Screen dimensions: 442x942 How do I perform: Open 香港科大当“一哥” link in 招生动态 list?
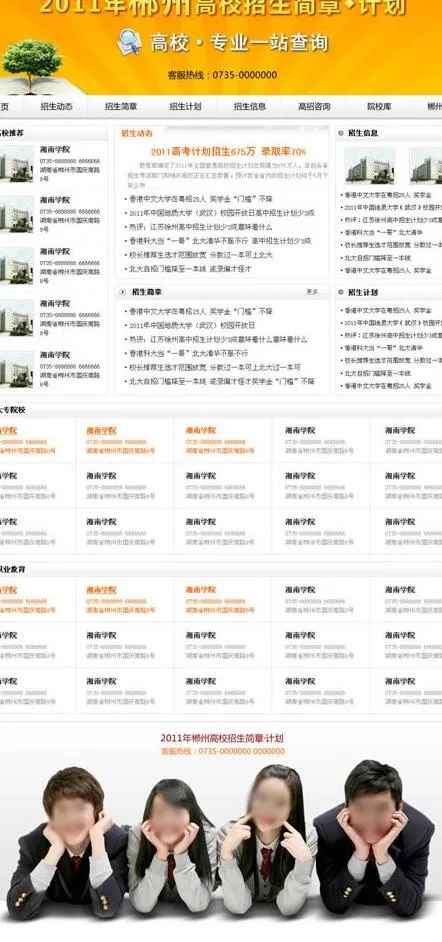tap(220, 241)
